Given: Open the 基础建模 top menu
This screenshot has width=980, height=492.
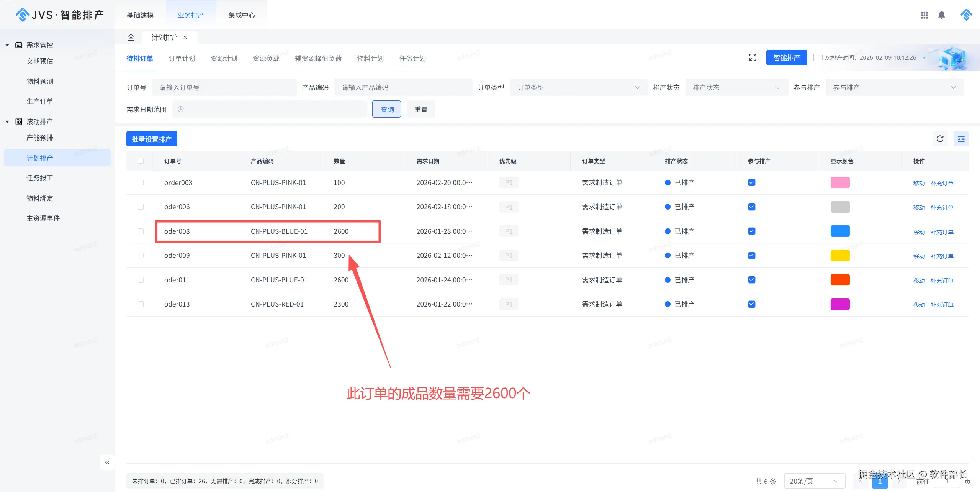Looking at the screenshot, I should pos(140,15).
